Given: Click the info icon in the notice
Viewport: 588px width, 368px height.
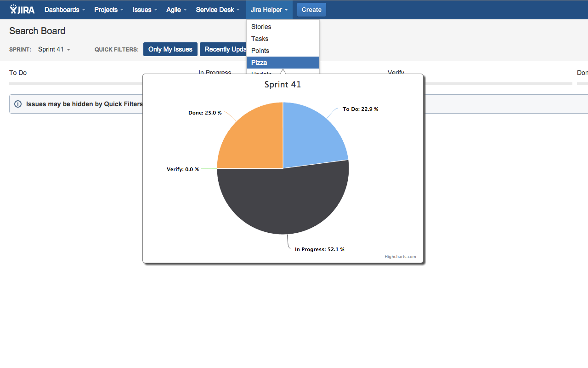Looking at the screenshot, I should tap(18, 104).
